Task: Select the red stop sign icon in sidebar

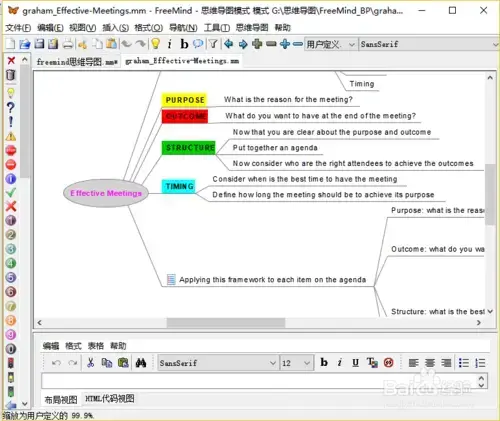Action: click(x=11, y=150)
